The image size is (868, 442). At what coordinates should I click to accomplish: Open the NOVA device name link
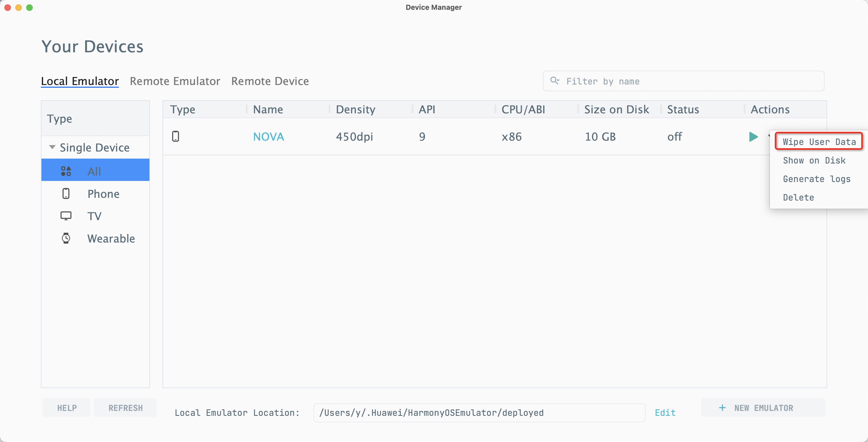(269, 137)
